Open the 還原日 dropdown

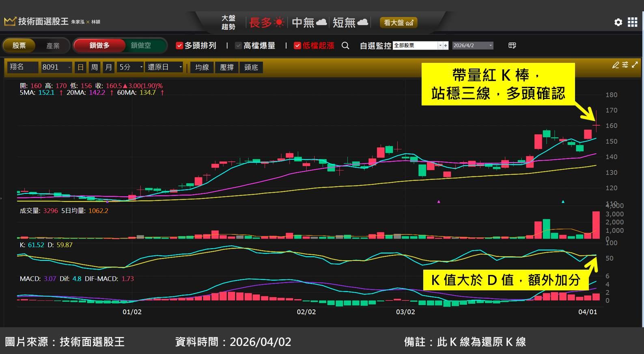(164, 67)
